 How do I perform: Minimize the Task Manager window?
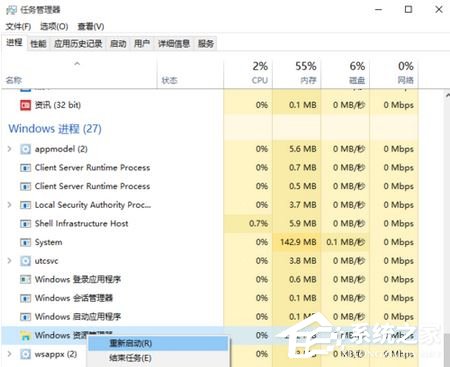point(379,10)
